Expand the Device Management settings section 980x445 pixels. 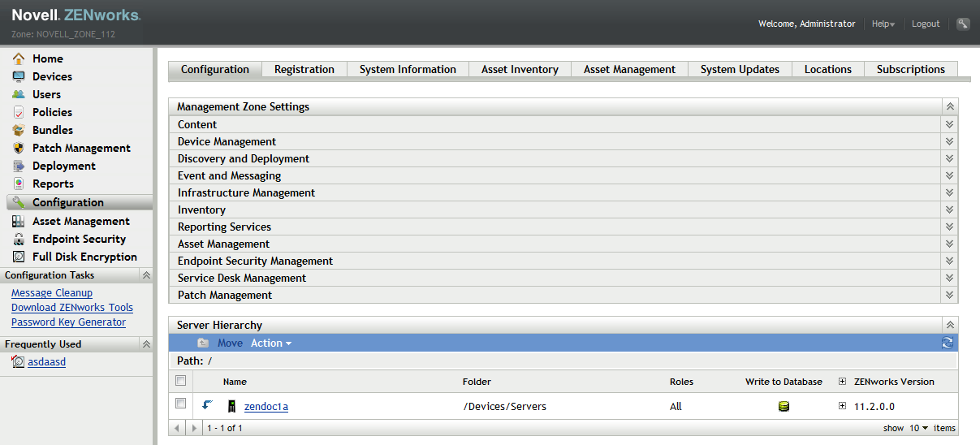948,141
